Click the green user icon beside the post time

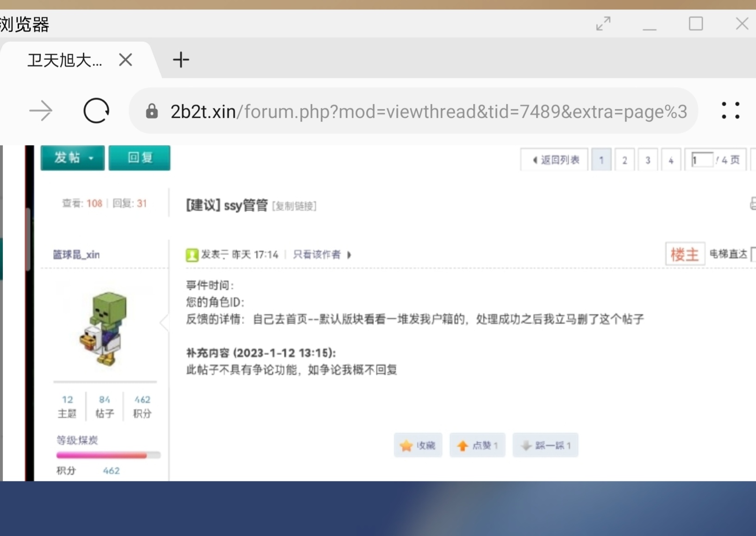(192, 254)
